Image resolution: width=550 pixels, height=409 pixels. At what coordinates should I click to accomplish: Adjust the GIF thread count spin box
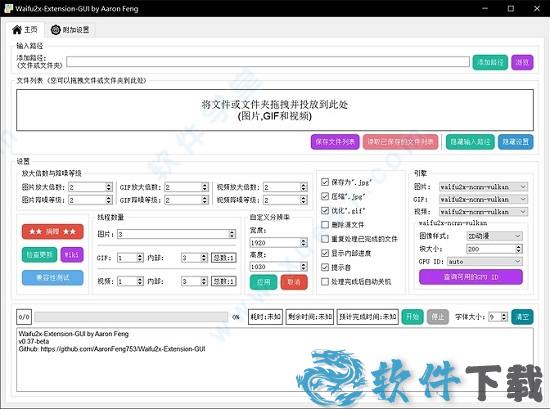130,258
